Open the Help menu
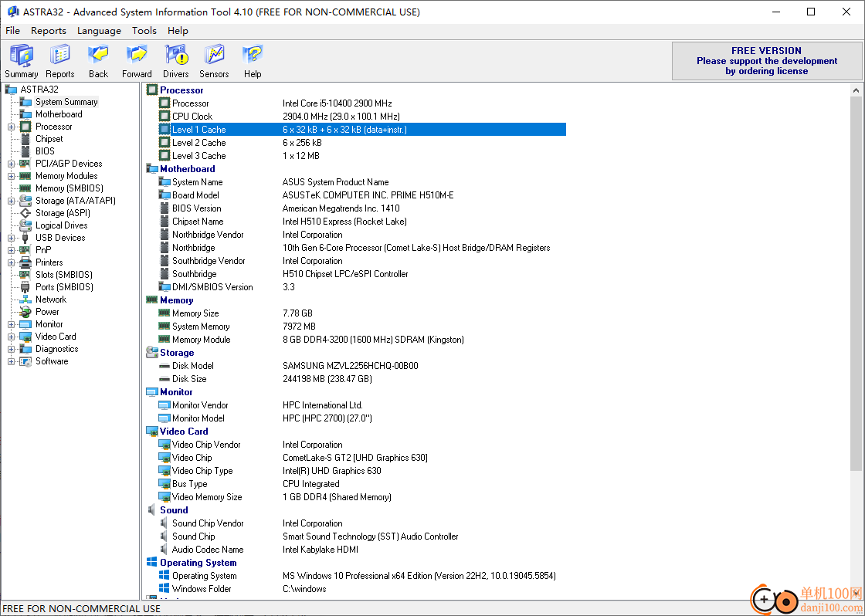 178,31
